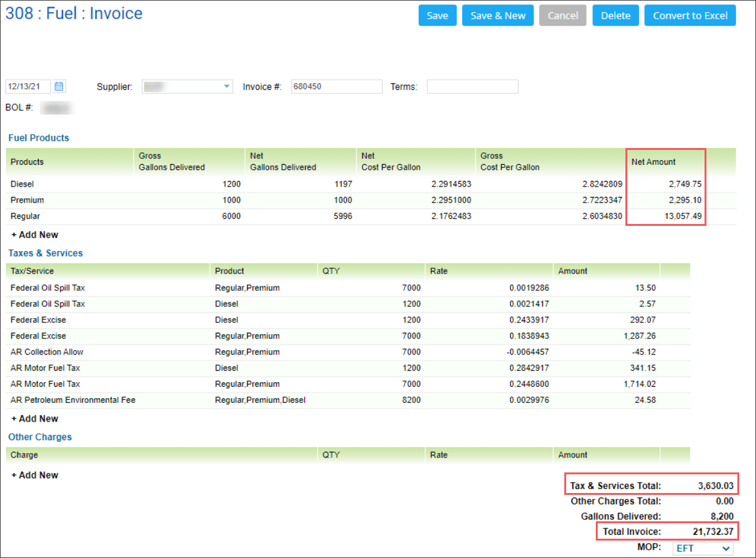Select the Premium product row
Viewport: 756px width, 558px height.
(x=371, y=200)
